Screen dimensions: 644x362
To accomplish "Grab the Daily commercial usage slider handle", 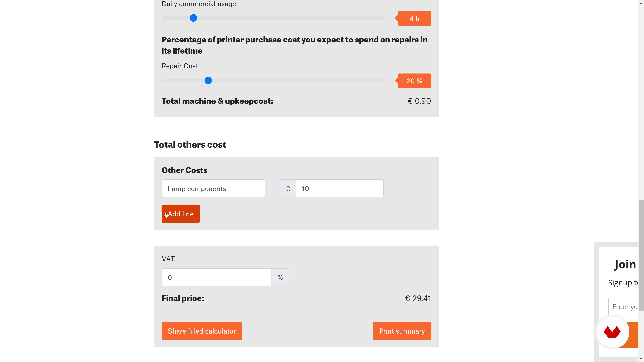I will (x=193, y=18).
